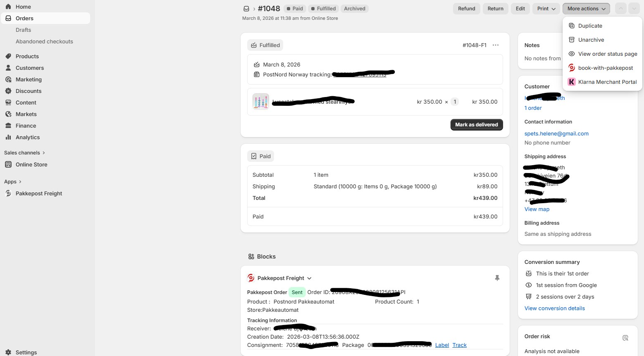Open the customer's 1 order link
This screenshot has width=644, height=356.
[533, 108]
